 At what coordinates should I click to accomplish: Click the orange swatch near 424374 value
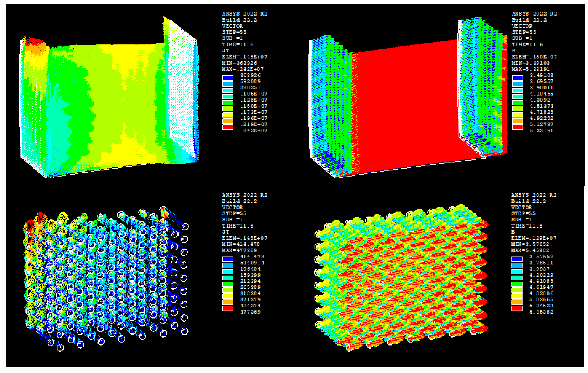228,302
